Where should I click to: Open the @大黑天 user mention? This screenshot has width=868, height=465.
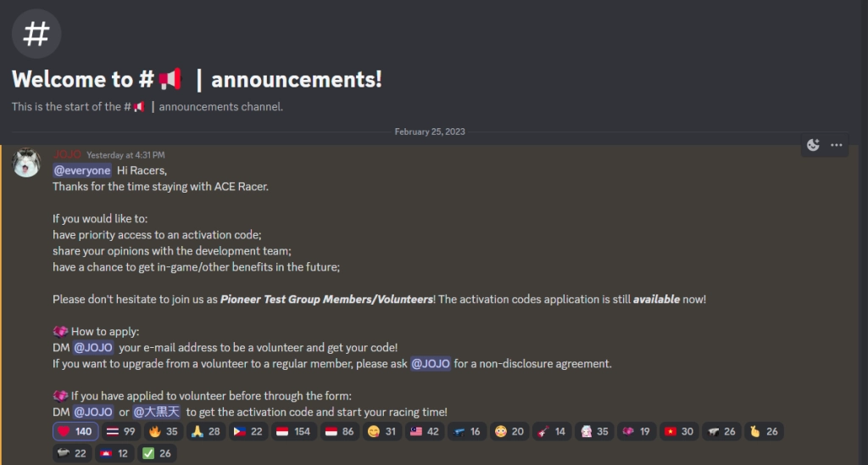(157, 412)
